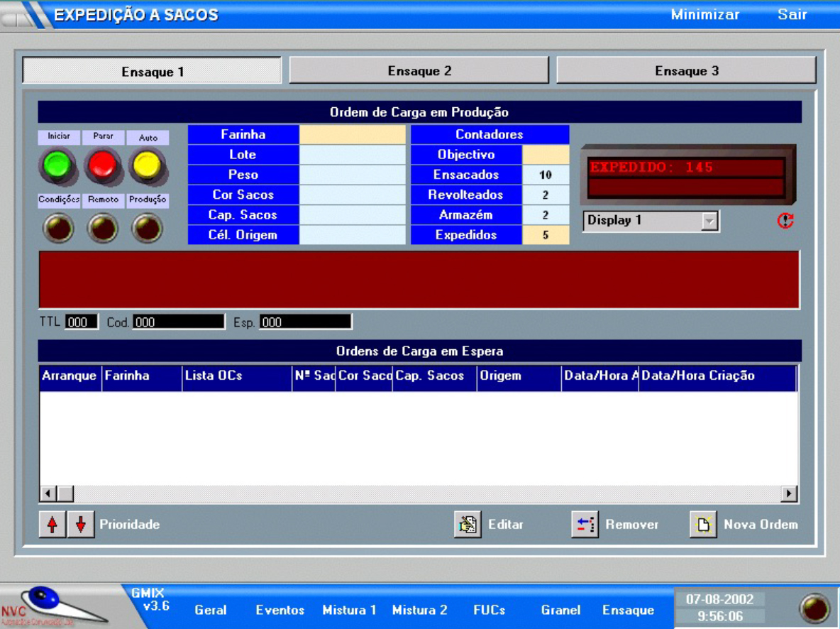Image resolution: width=840 pixels, height=629 pixels.
Task: Click the red refresh icon by display
Action: pyautogui.click(x=785, y=221)
